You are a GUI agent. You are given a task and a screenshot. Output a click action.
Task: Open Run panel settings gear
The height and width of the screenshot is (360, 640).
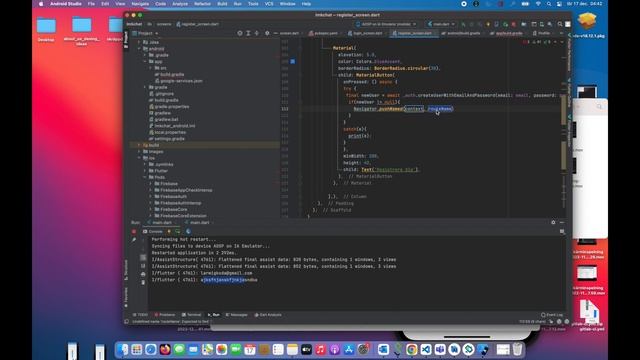(553, 222)
